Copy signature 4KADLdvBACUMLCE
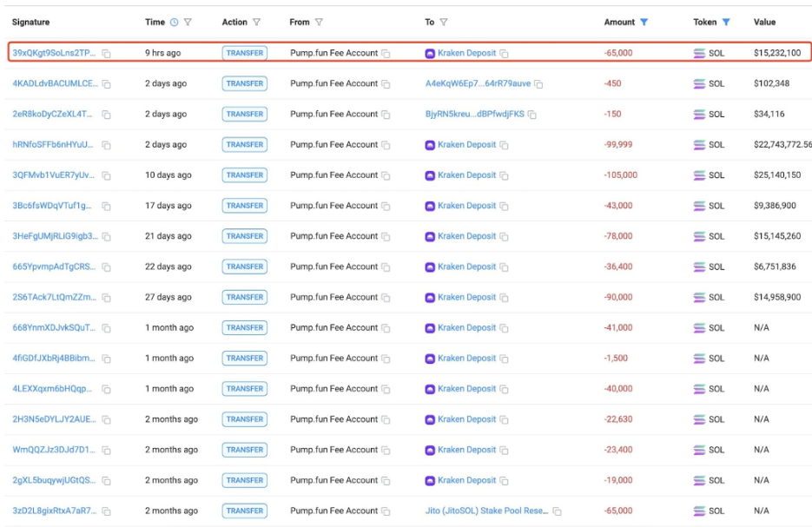This screenshot has width=812, height=527. 106,84
